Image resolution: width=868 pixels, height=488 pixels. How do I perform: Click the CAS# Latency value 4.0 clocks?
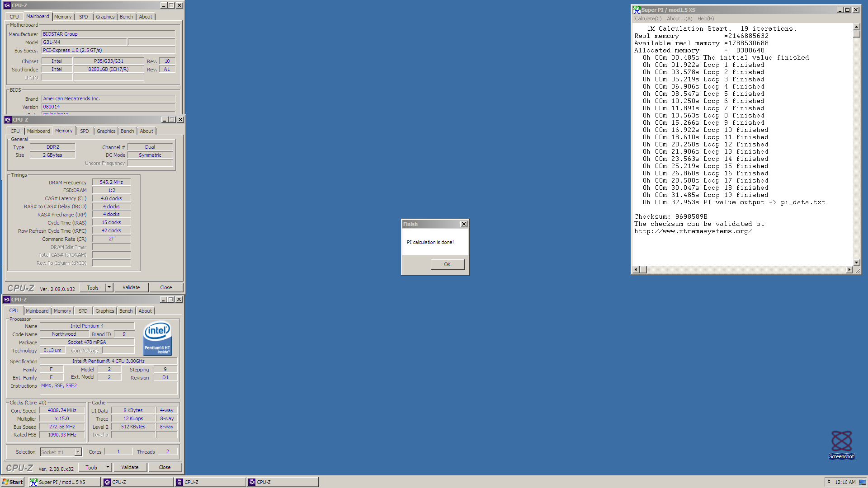pos(111,198)
